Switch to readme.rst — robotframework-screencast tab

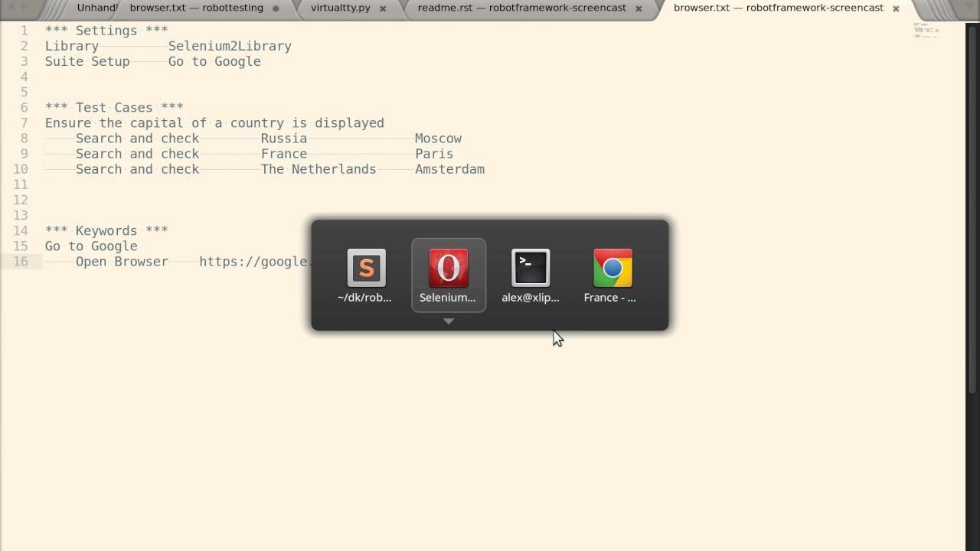click(521, 8)
